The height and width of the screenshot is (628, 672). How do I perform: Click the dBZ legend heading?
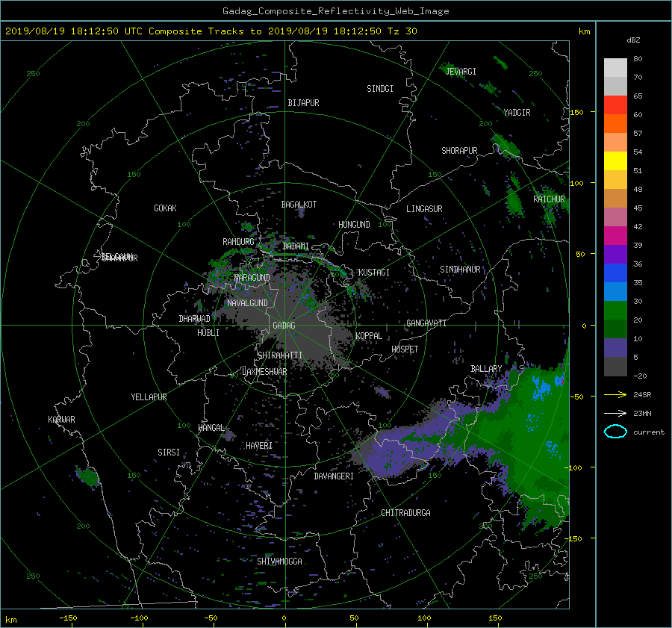pyautogui.click(x=633, y=40)
